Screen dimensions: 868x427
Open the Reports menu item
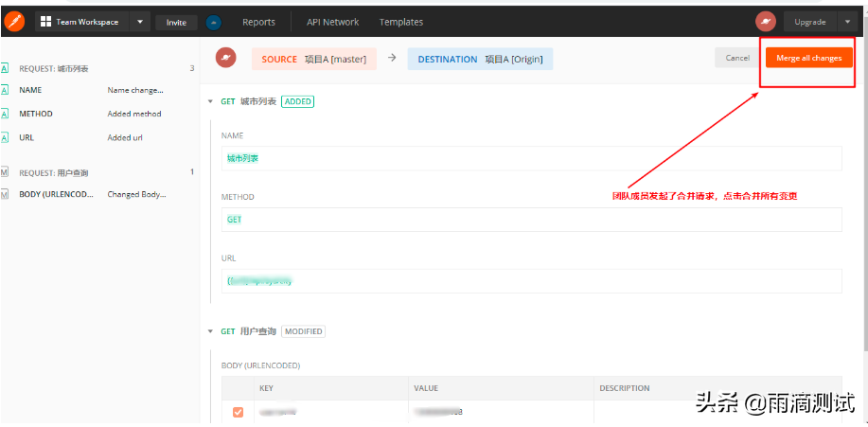[258, 22]
